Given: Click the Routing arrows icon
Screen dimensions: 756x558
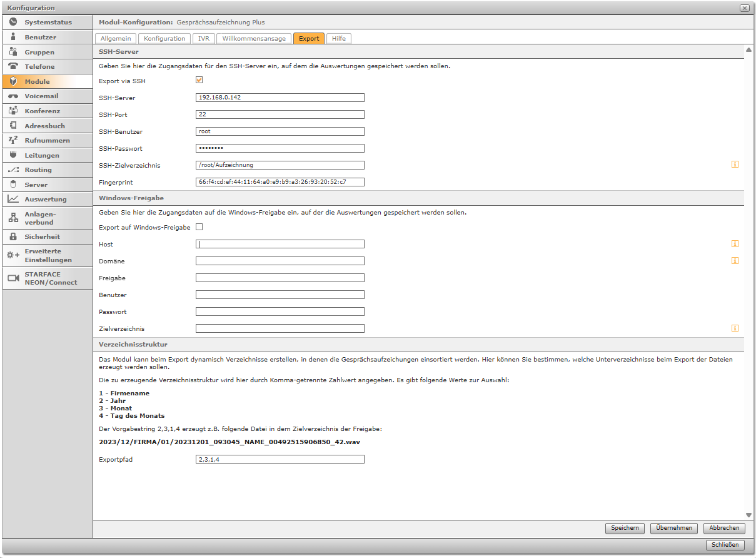Looking at the screenshot, I should pyautogui.click(x=13, y=170).
